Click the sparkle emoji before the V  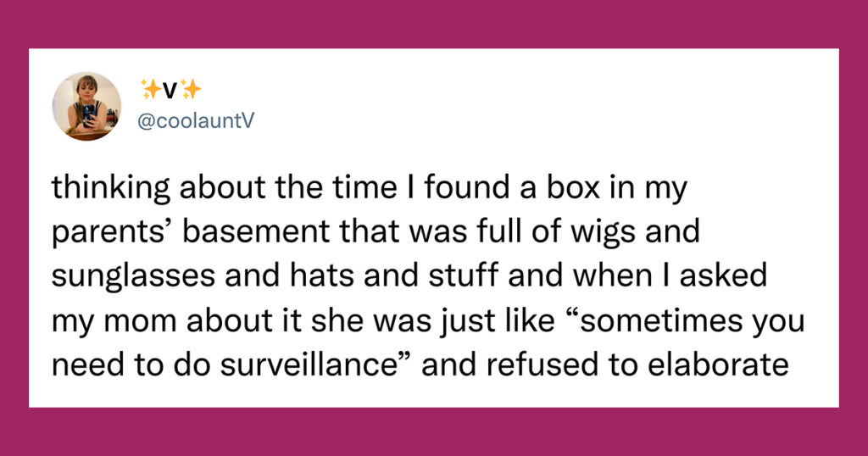(151, 89)
